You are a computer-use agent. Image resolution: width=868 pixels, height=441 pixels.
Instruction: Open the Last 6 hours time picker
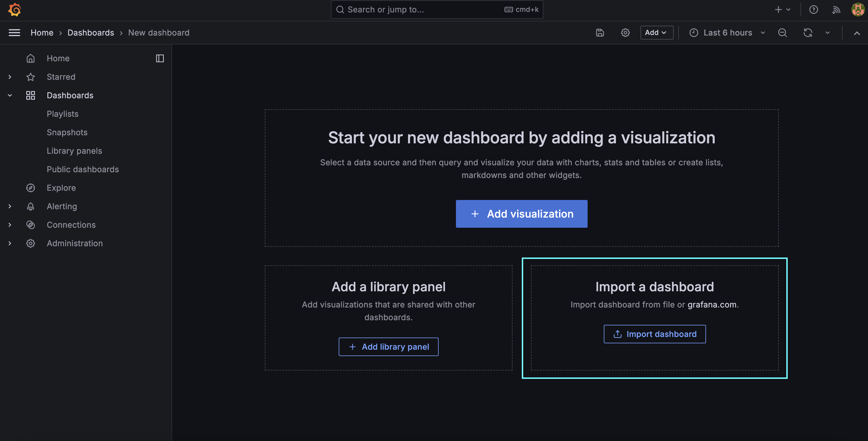tap(727, 33)
